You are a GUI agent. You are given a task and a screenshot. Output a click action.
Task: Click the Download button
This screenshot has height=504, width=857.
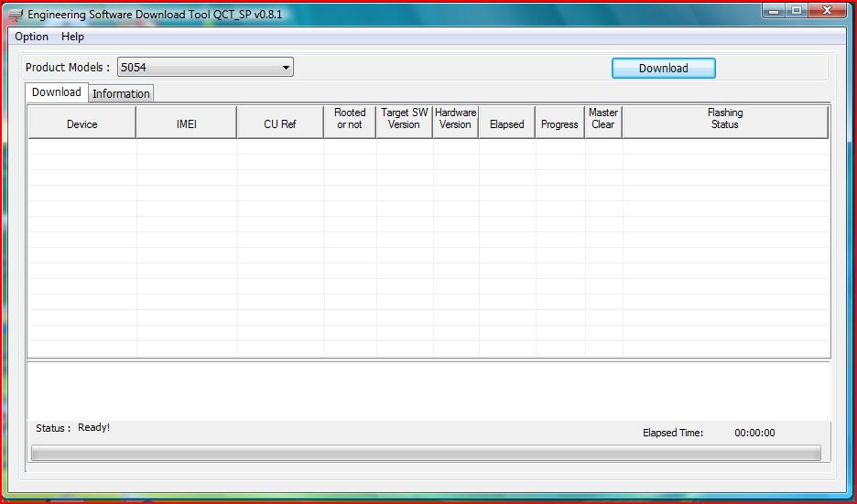tap(663, 69)
